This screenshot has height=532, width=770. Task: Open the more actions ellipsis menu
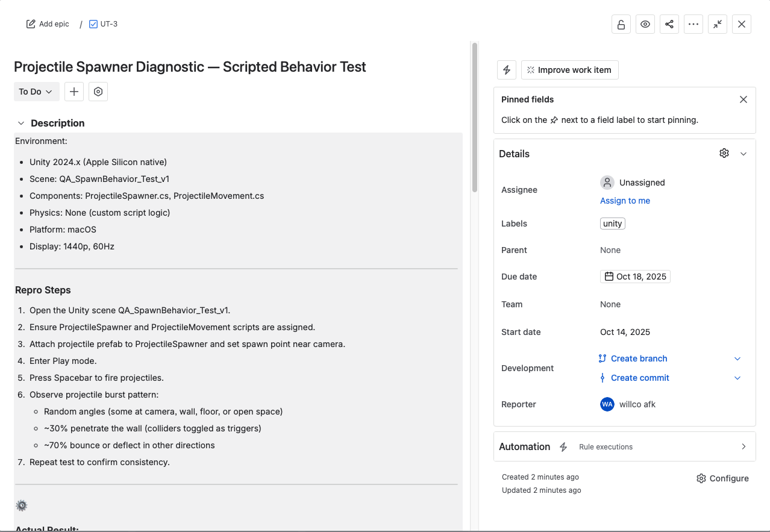pos(693,24)
